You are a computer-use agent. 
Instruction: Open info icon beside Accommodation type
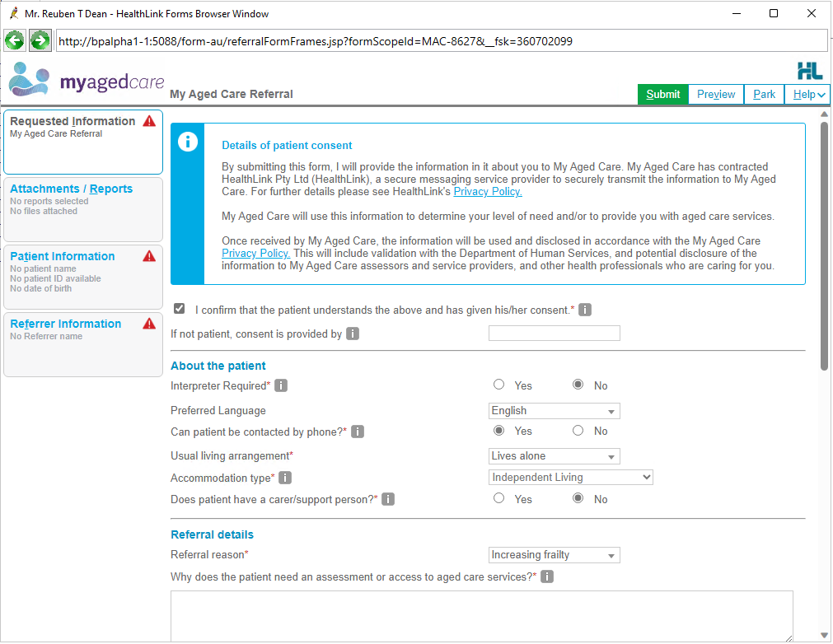click(x=285, y=478)
